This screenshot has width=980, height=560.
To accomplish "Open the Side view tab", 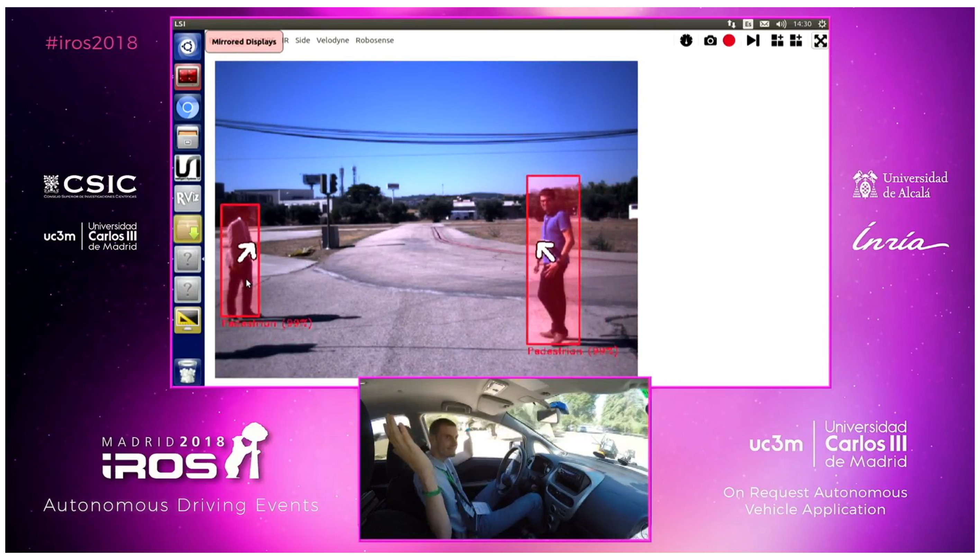I will (302, 40).
